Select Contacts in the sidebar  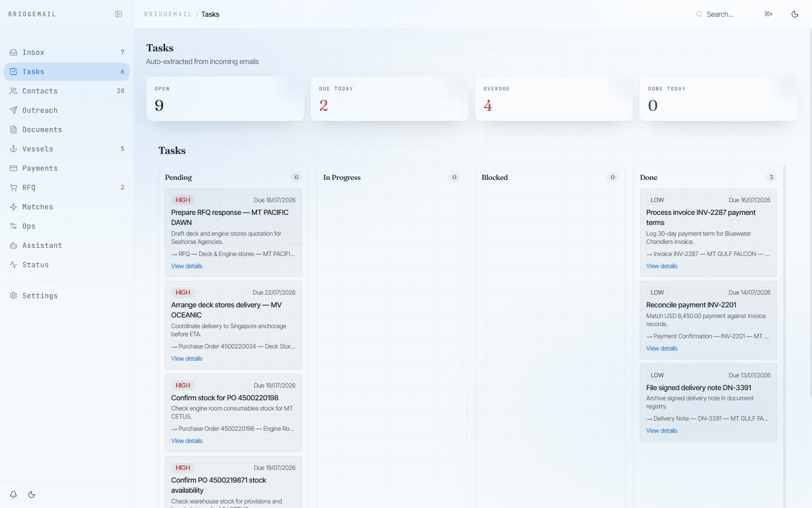pyautogui.click(x=67, y=91)
